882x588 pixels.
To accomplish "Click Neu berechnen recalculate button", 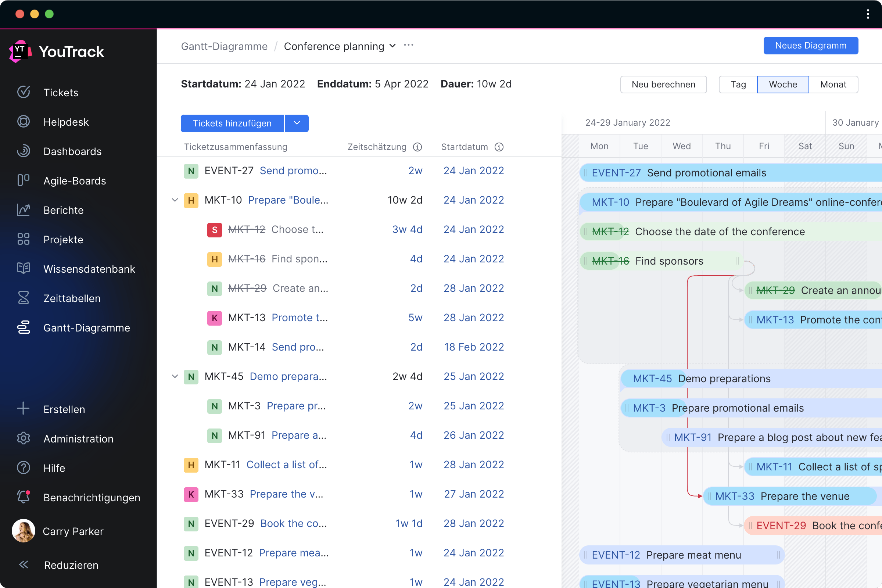I will [663, 84].
